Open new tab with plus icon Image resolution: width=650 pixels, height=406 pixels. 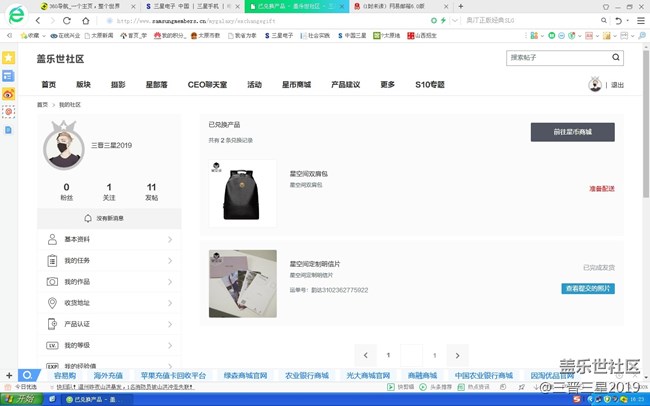(x=461, y=6)
